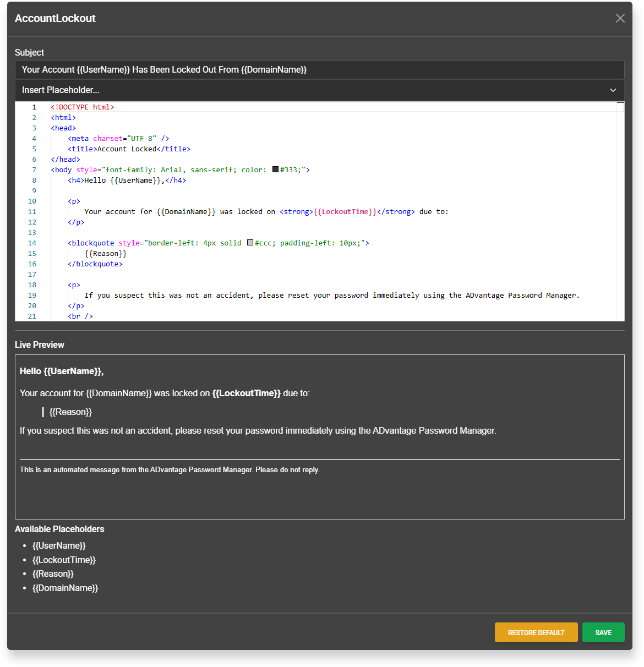644x667 pixels.
Task: Click the Subject text input field
Action: pos(319,70)
